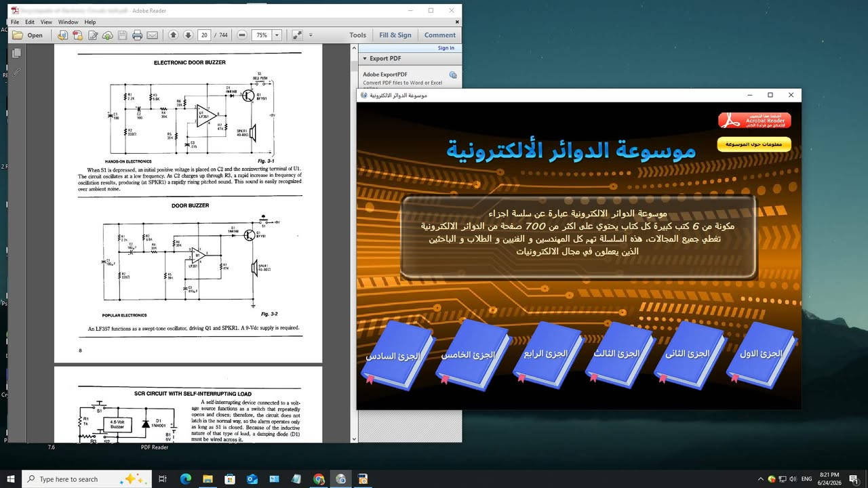
Task: Close the document with the menu-bar X
Action: 457,22
